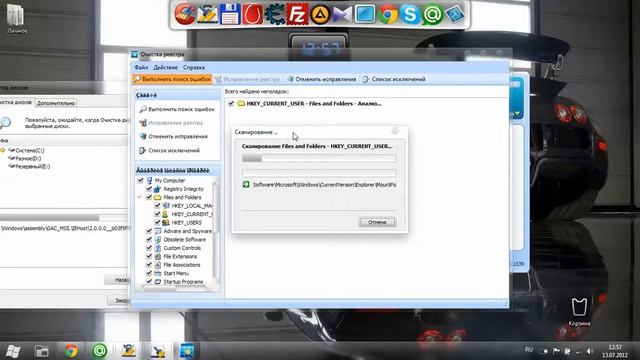The height and width of the screenshot is (360, 640).
Task: Click the broom cleaner dock icon
Action: coord(207,14)
